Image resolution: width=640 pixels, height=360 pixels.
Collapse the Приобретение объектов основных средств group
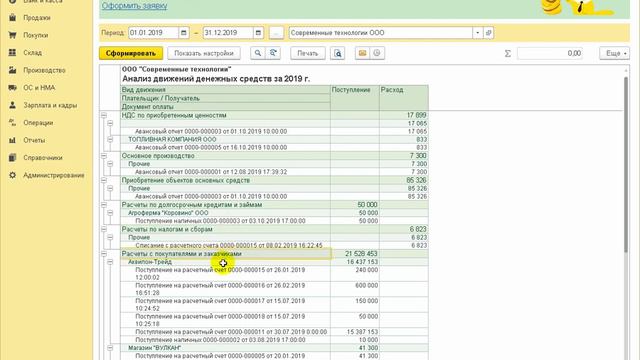[104, 180]
